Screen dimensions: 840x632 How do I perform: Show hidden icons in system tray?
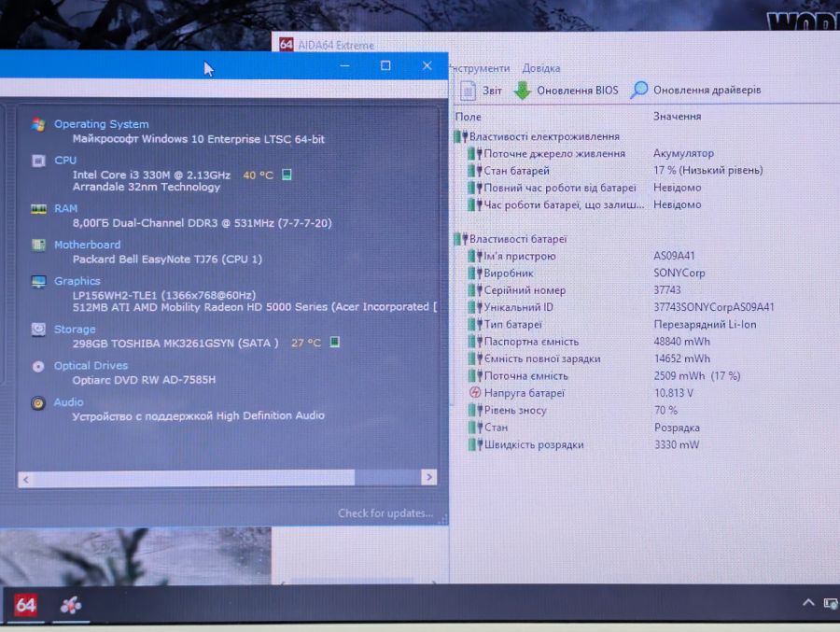[x=808, y=602]
